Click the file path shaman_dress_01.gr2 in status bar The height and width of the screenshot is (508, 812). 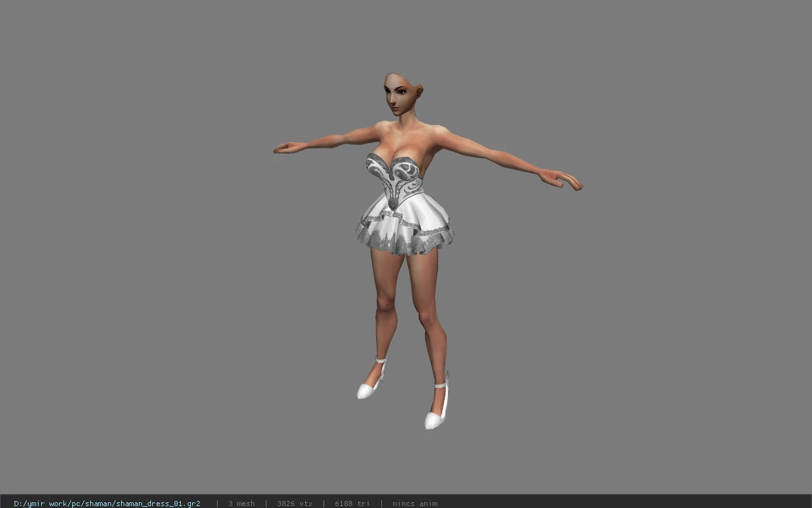[107, 504]
